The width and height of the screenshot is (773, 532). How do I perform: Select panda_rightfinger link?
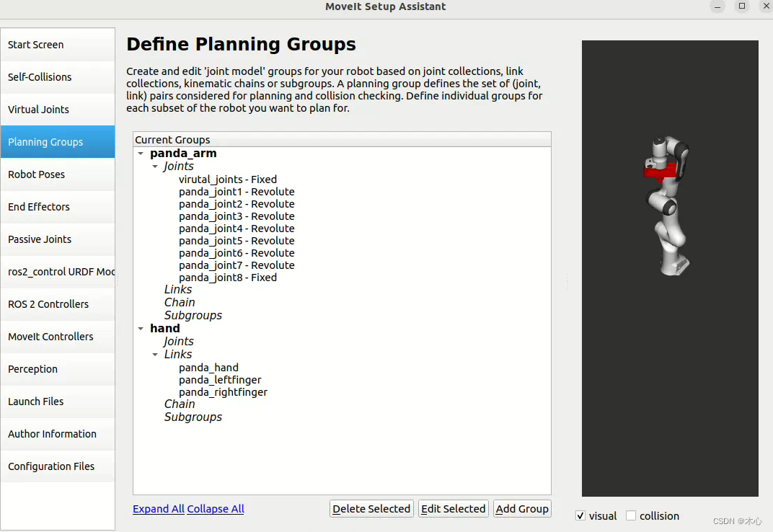click(x=223, y=392)
